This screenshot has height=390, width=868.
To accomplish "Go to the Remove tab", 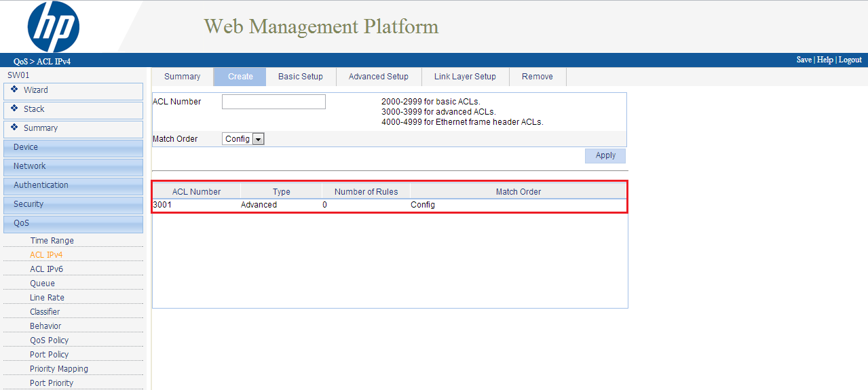I will coord(537,77).
